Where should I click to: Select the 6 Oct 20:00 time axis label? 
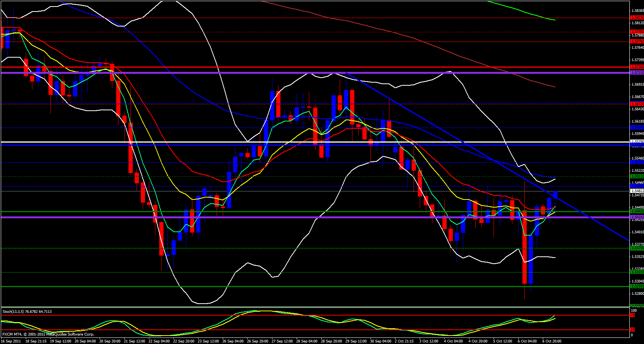552,341
